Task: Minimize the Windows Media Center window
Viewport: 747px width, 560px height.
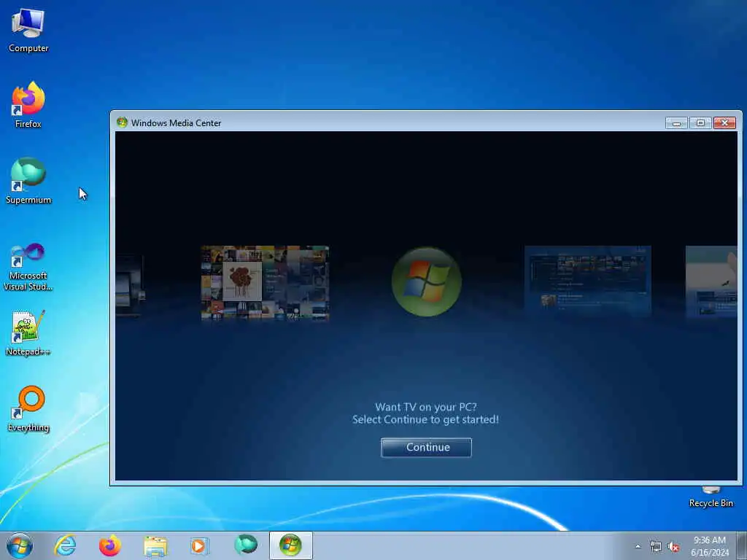Action: point(676,122)
